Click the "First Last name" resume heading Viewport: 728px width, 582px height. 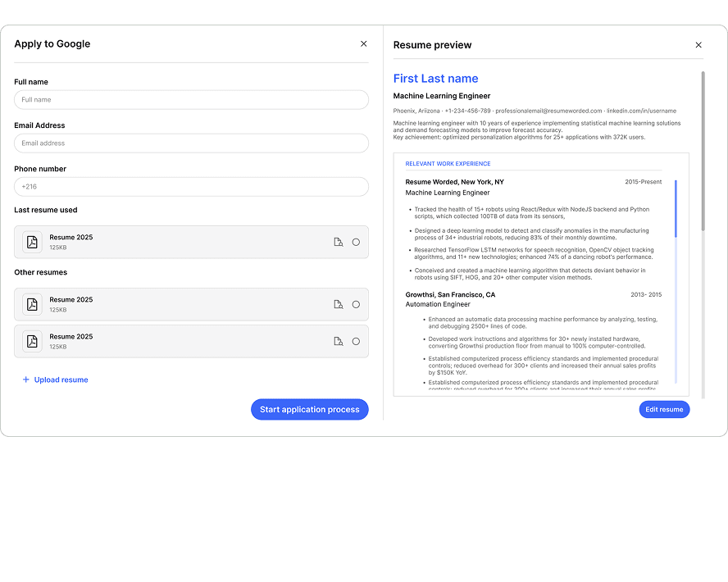pyautogui.click(x=435, y=79)
